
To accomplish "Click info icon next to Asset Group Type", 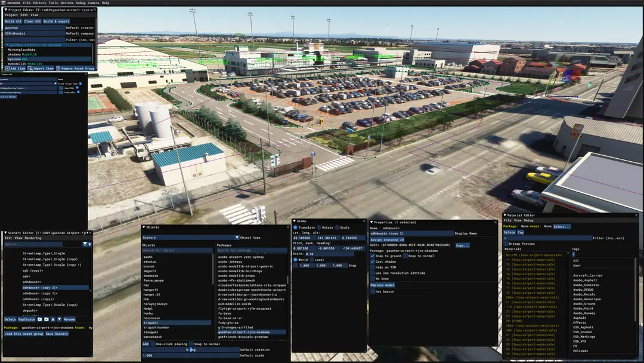I will coord(80,84).
